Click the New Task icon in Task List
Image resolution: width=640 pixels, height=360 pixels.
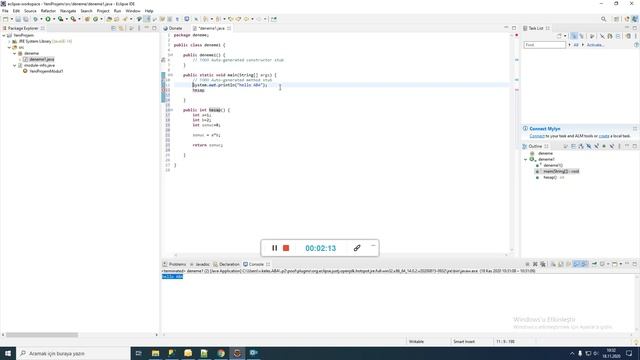(559, 36)
